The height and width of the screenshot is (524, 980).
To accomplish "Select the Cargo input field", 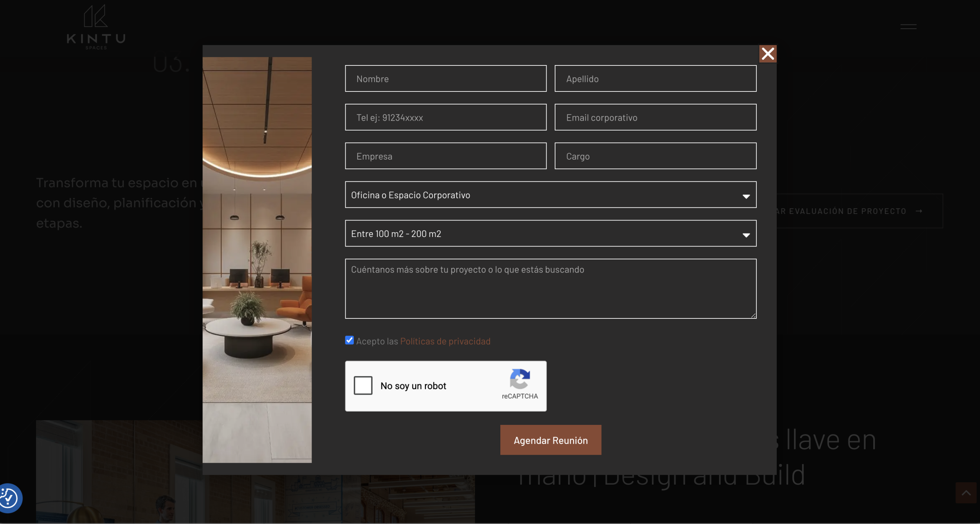I will [x=655, y=156].
